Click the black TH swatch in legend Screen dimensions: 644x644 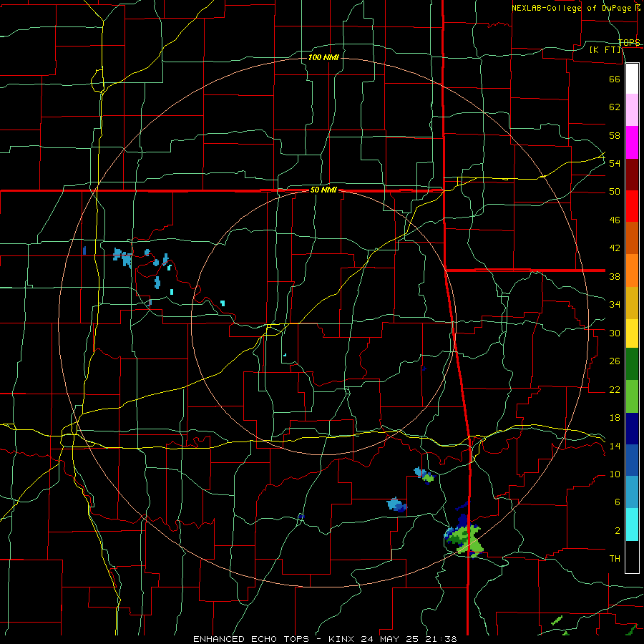point(632,557)
